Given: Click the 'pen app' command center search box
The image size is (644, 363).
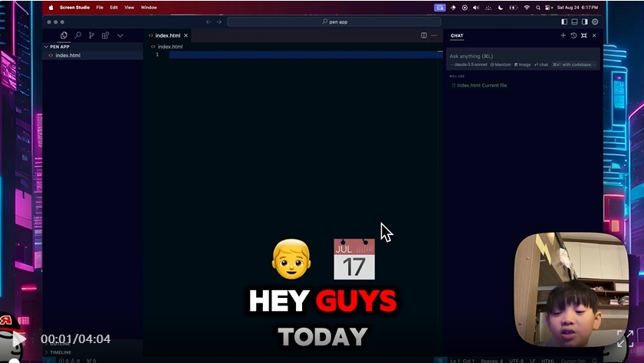Looking at the screenshot, I should (334, 21).
